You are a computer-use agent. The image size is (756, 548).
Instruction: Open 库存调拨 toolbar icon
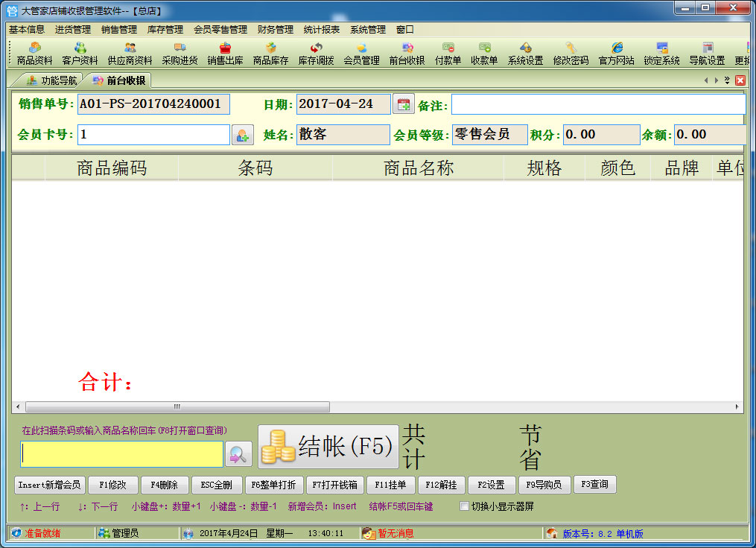[x=316, y=54]
